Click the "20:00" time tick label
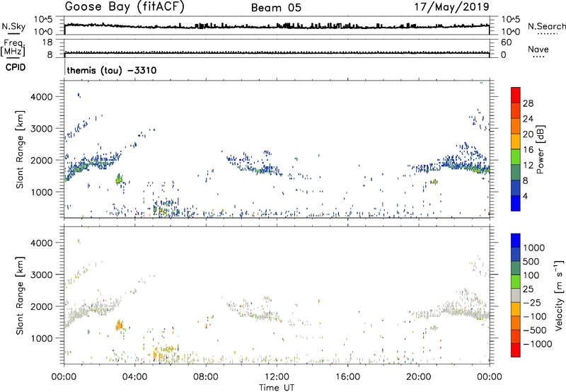Viewport: 566px width, 392px height. pos(419,377)
